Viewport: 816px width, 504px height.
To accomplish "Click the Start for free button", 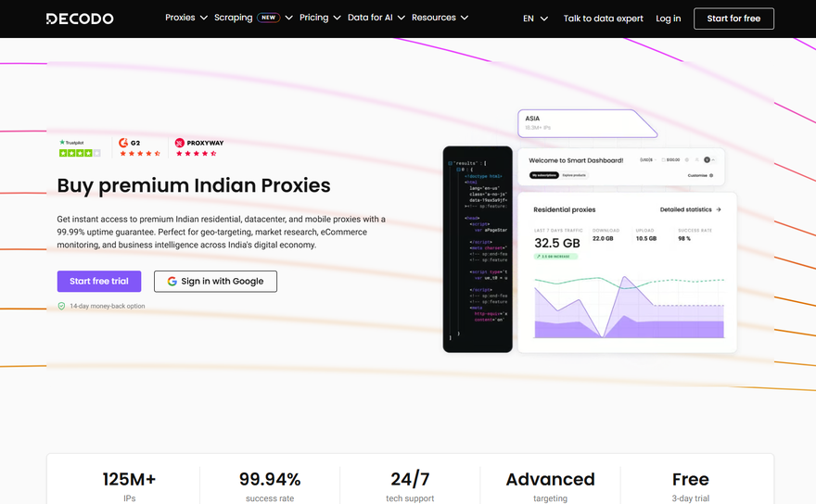I will tap(733, 19).
